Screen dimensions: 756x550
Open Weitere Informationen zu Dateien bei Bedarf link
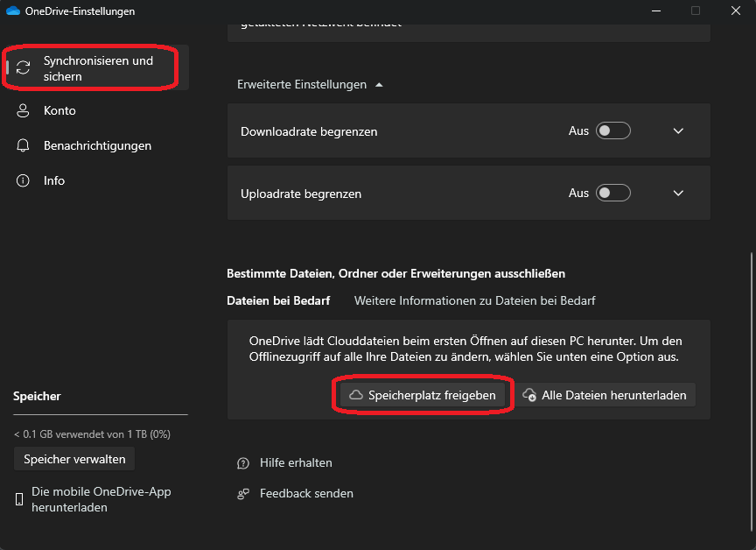click(x=475, y=300)
